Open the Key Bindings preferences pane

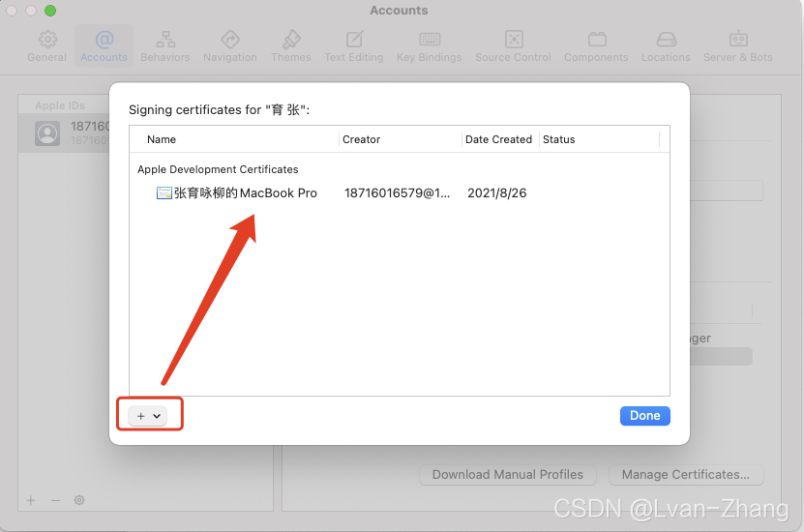tap(430, 46)
